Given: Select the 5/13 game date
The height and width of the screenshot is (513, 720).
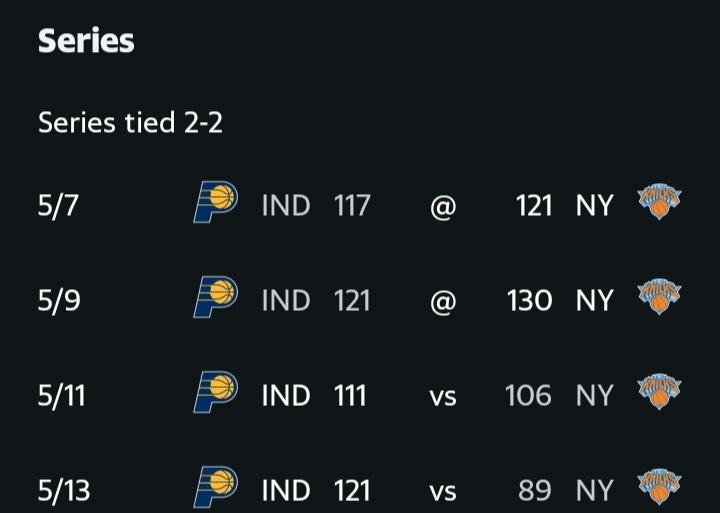Looking at the screenshot, I should 64,490.
